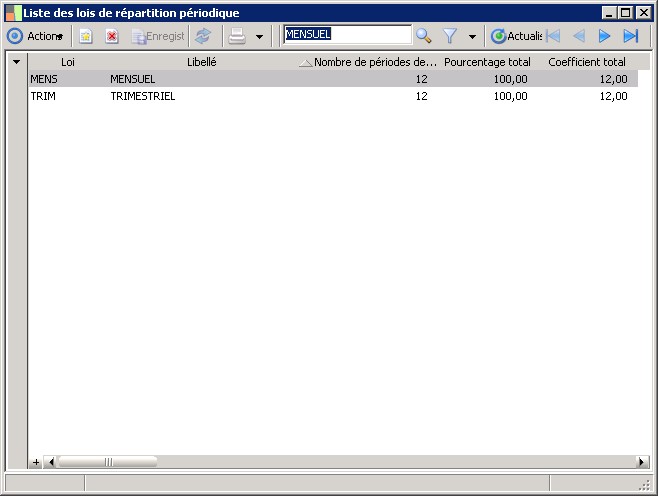Expand the filter dropdown arrow
The width and height of the screenshot is (658, 496).
[x=472, y=37]
